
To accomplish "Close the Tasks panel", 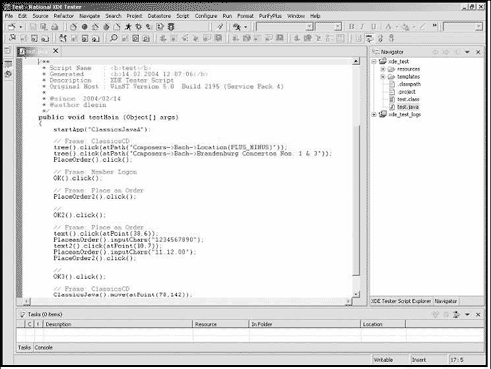I will [478, 314].
